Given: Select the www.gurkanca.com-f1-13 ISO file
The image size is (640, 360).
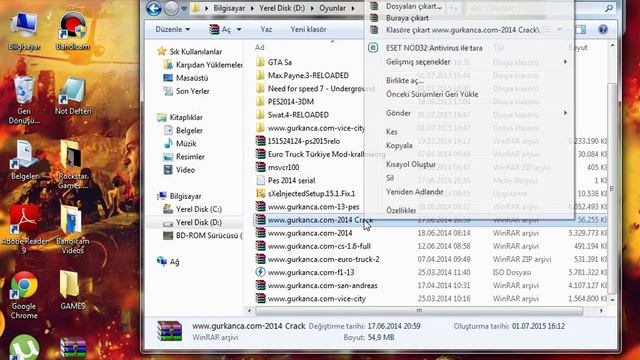Looking at the screenshot, I should (311, 272).
